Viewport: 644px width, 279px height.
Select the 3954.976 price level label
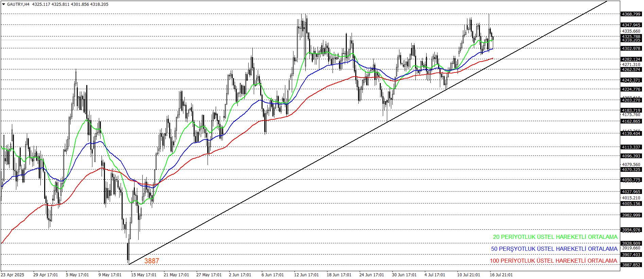[631, 230]
